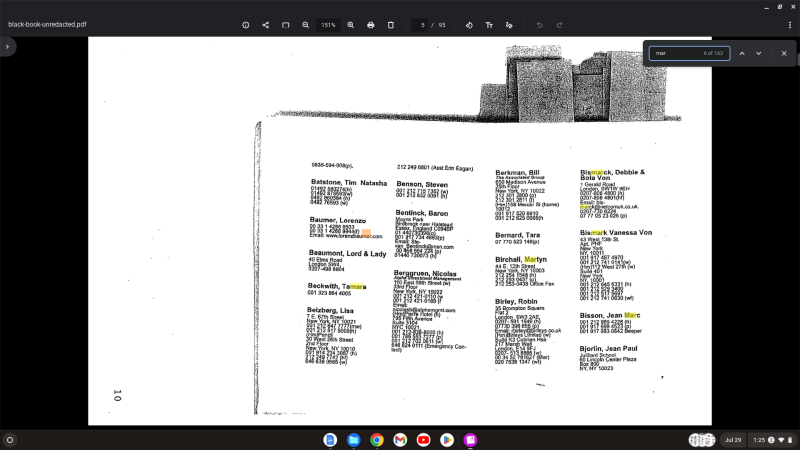This screenshot has width=800, height=450.
Task: Open the Jul 29 calendar button
Action: (733, 439)
